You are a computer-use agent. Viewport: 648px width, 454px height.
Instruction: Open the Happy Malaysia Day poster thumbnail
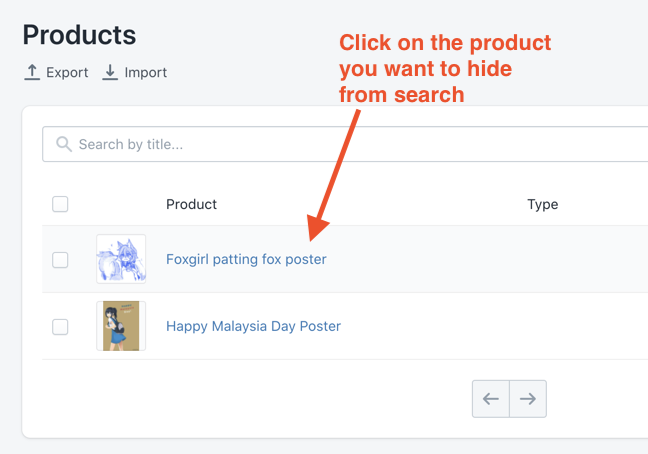point(121,326)
